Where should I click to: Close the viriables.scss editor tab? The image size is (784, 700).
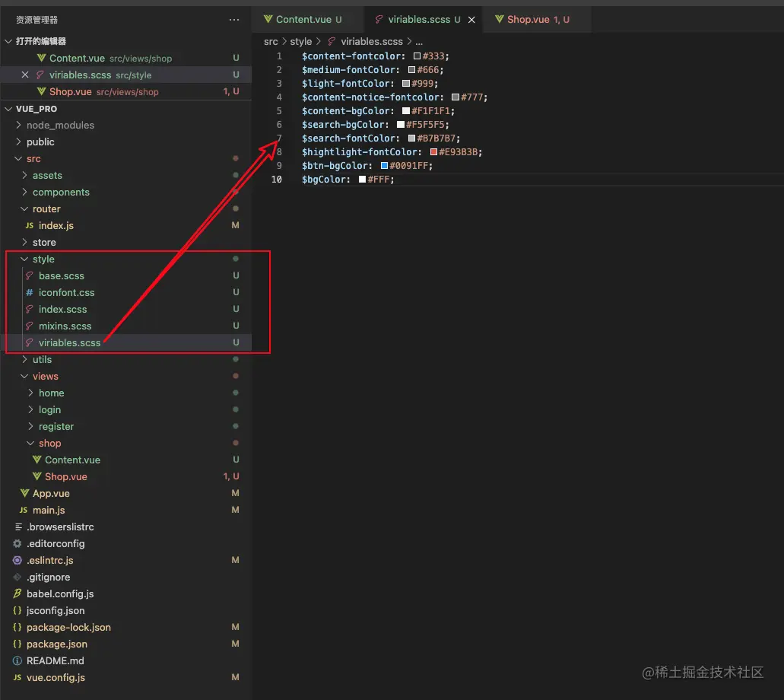[x=471, y=20]
